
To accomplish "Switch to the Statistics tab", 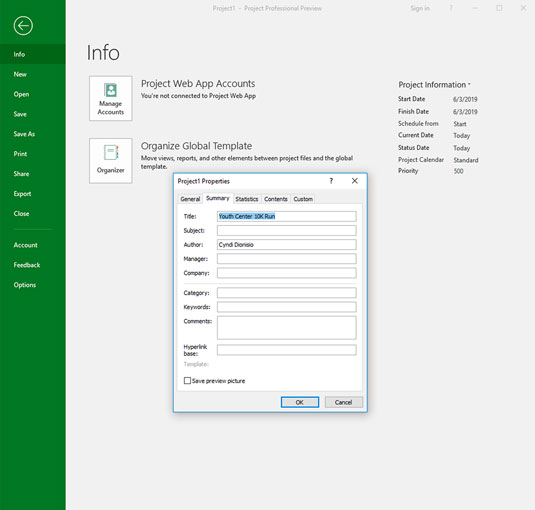I will coord(247,199).
